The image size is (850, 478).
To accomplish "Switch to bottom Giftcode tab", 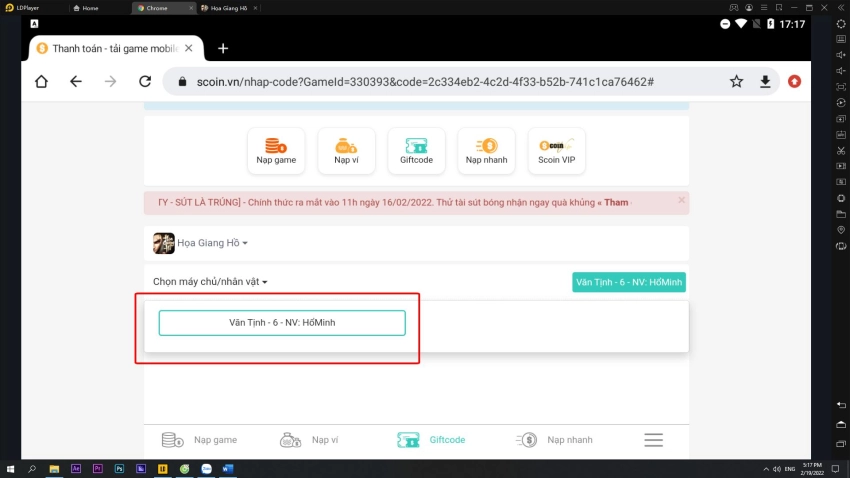I will [x=431, y=440].
